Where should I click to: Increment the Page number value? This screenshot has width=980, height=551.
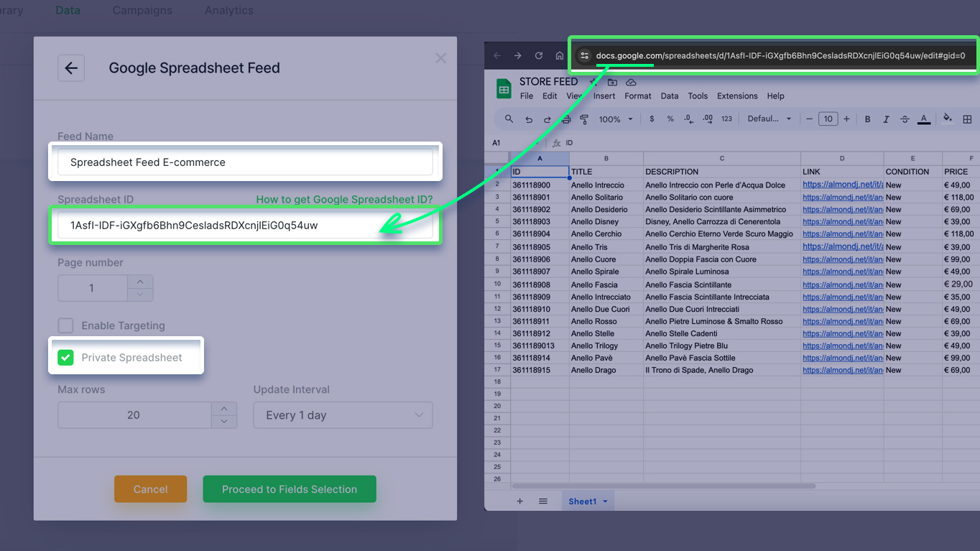pos(140,282)
